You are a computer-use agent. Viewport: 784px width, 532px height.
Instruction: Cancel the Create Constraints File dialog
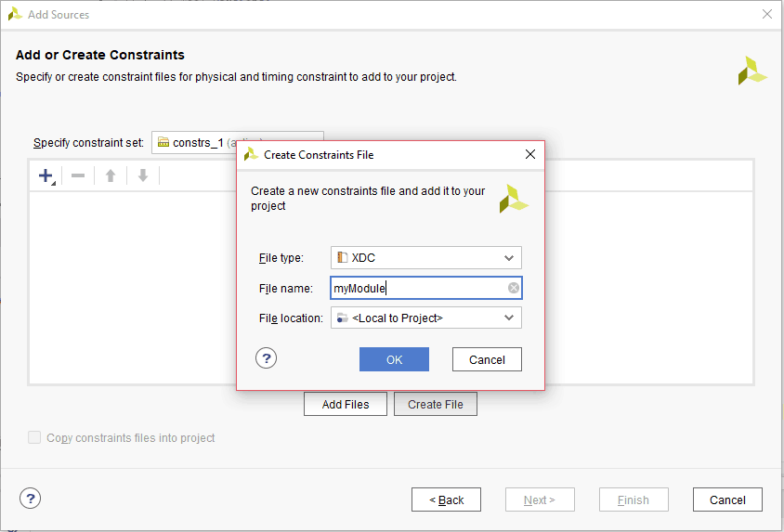point(487,359)
